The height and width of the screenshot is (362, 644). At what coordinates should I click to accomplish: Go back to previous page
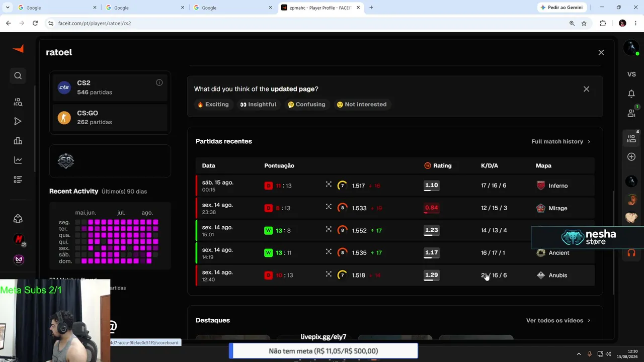pos(9,23)
